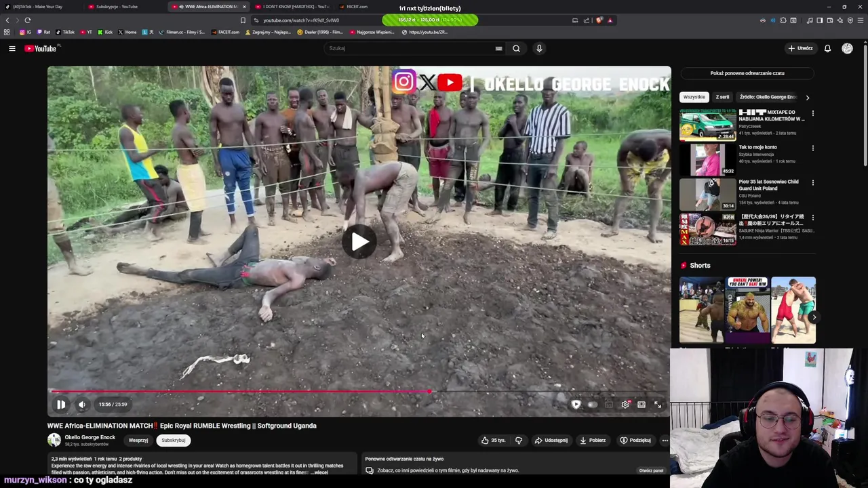Screen dimensions: 868x488
Task: Click 'Pokaż ponowne odtwarzanie czatu'
Action: (747, 73)
